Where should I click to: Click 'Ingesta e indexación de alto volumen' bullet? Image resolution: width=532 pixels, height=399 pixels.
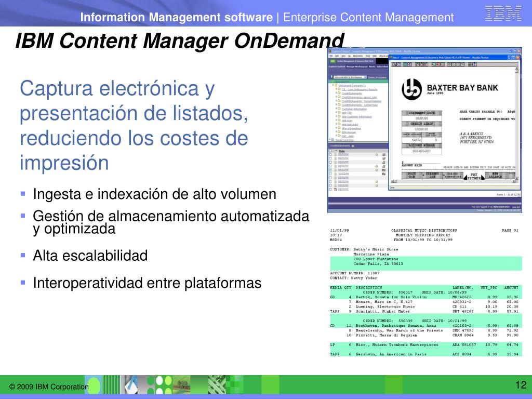(x=154, y=194)
